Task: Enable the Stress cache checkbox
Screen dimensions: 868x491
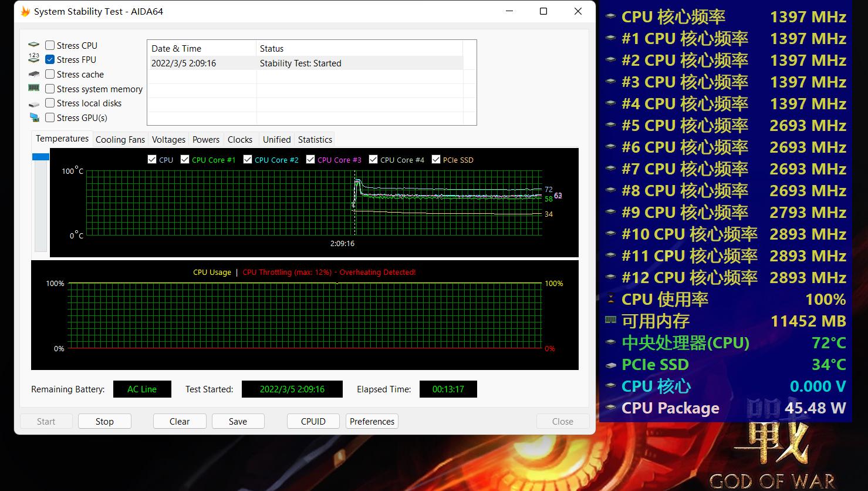Action: click(x=50, y=74)
